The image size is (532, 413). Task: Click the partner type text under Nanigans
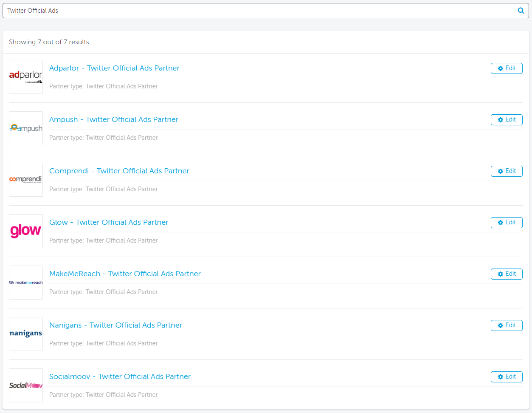103,343
